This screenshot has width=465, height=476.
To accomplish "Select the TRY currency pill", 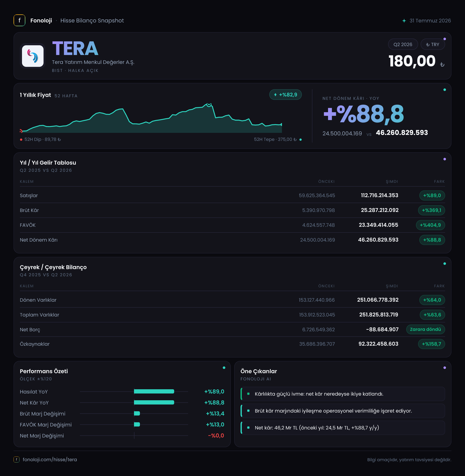I will click(432, 44).
